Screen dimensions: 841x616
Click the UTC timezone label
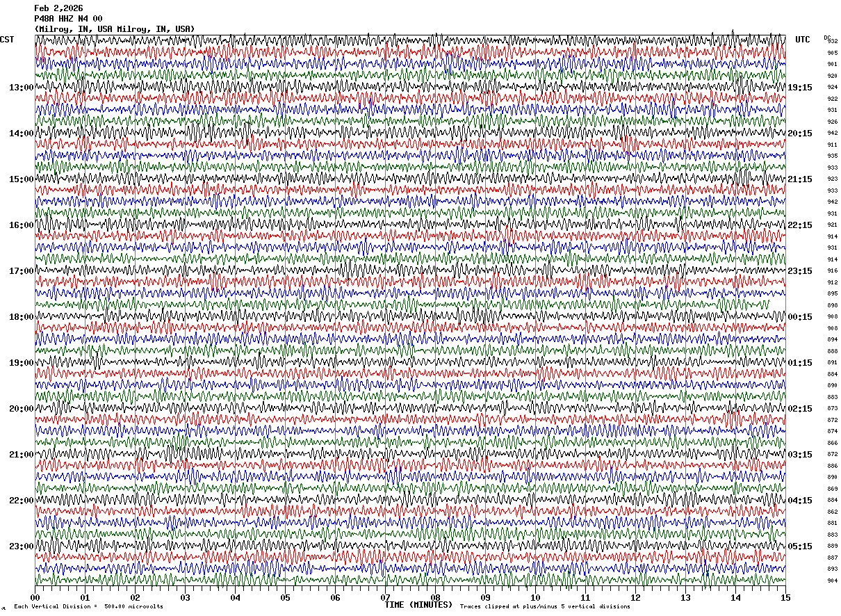[803, 40]
